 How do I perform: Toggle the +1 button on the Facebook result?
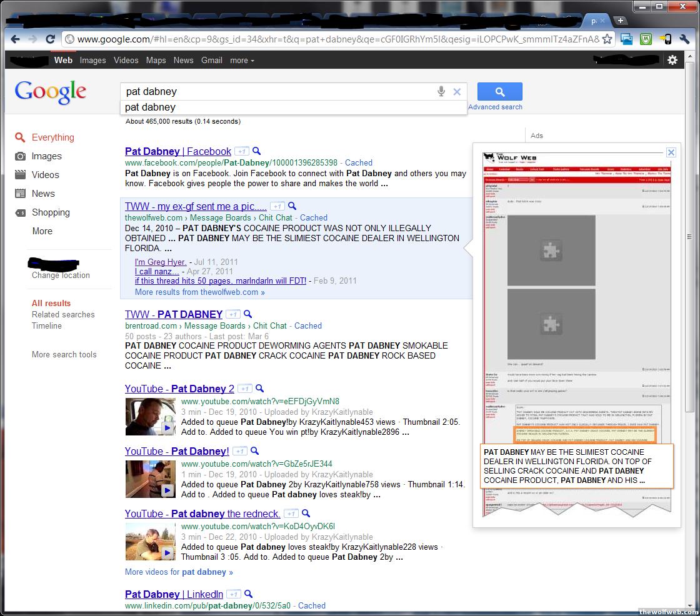[242, 151]
